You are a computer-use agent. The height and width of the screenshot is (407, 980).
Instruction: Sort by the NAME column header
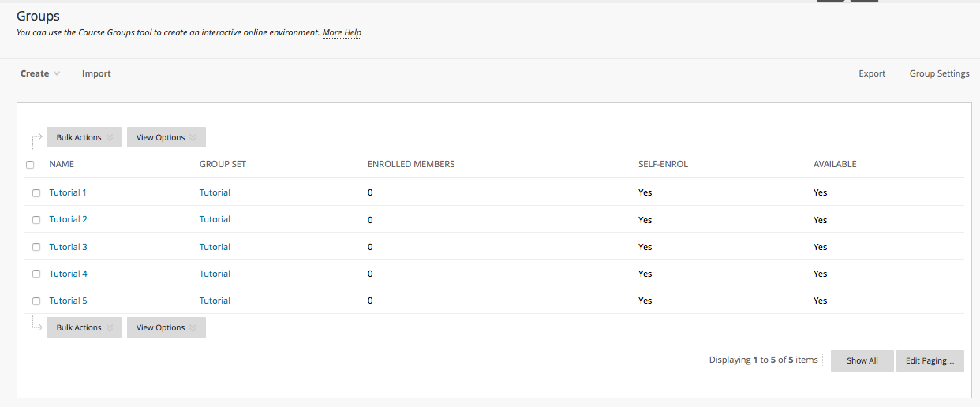pyautogui.click(x=62, y=164)
